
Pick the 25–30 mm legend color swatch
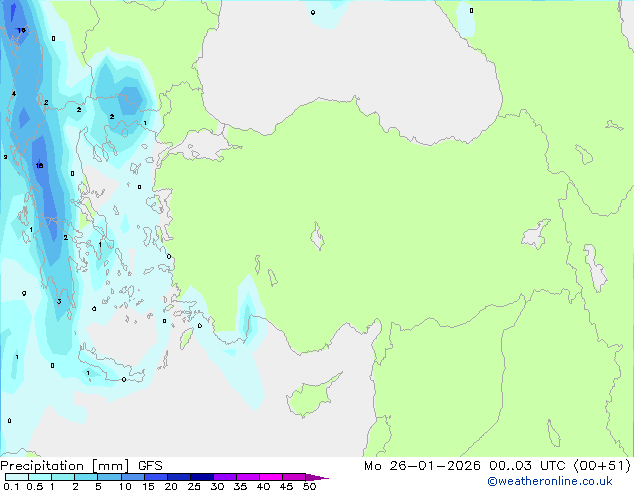(x=202, y=477)
